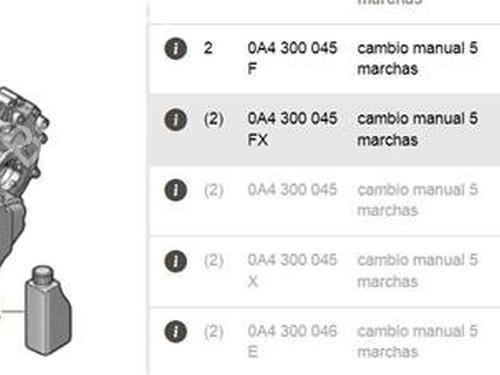Click position (2) in highlighted FX row

click(x=214, y=119)
